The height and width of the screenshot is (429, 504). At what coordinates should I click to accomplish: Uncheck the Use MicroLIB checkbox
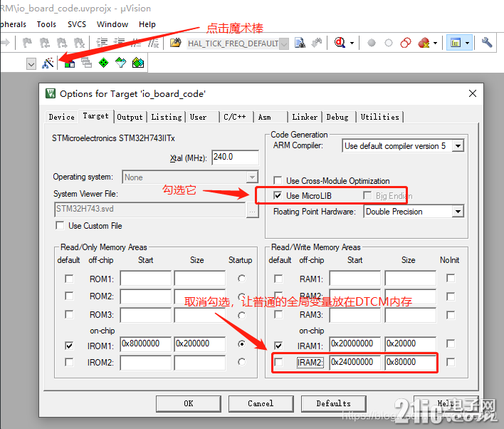pyautogui.click(x=278, y=195)
